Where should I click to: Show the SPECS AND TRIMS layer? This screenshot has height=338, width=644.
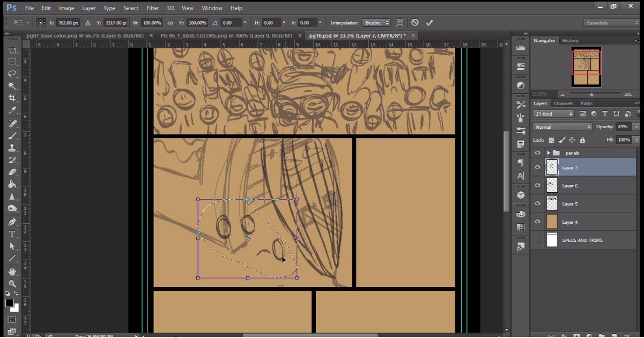tap(537, 240)
